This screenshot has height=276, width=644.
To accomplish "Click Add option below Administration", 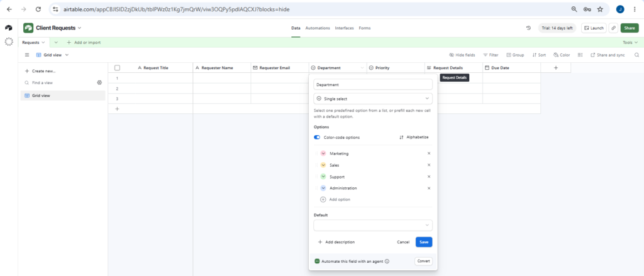I will pyautogui.click(x=335, y=199).
